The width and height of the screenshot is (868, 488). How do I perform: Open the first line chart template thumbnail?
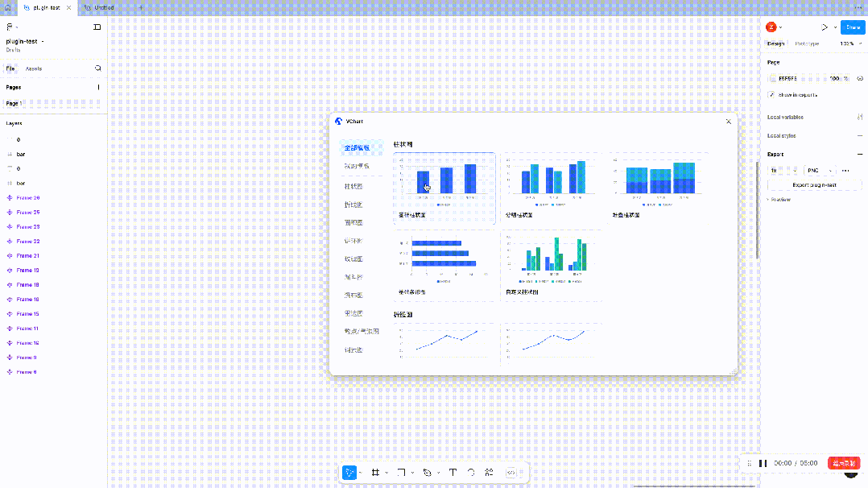tap(444, 344)
